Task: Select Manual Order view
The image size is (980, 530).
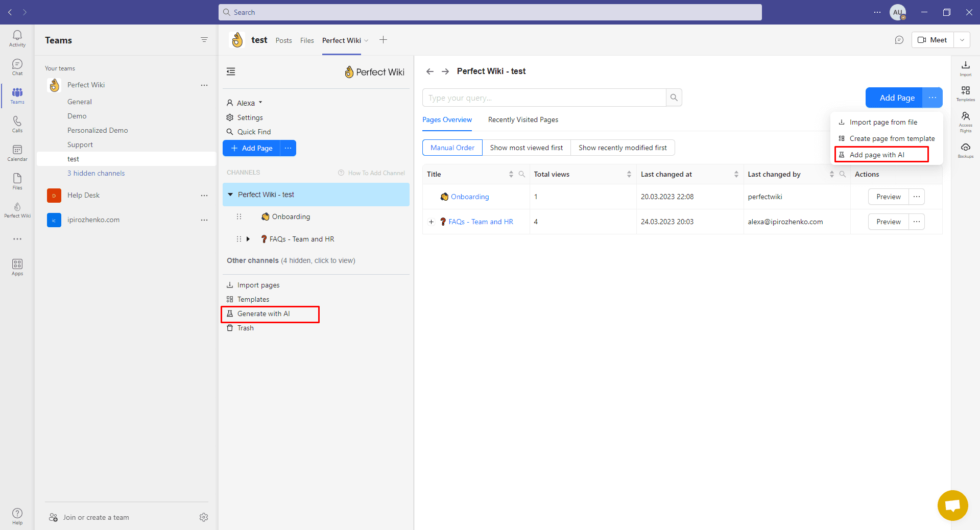Action: (x=452, y=148)
